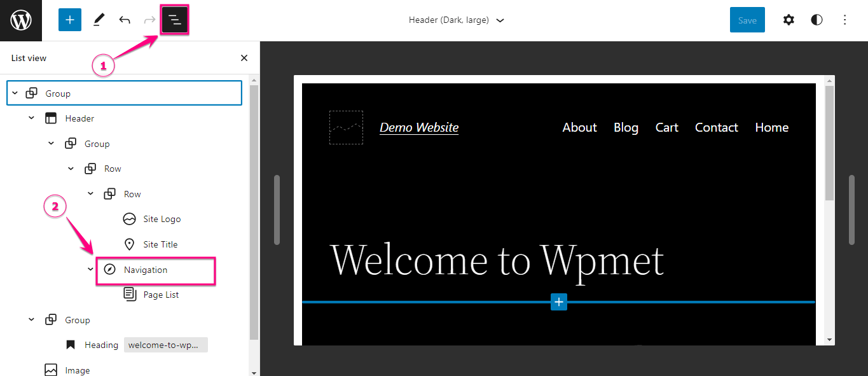Close the List view panel
868x376 pixels.
tap(244, 58)
